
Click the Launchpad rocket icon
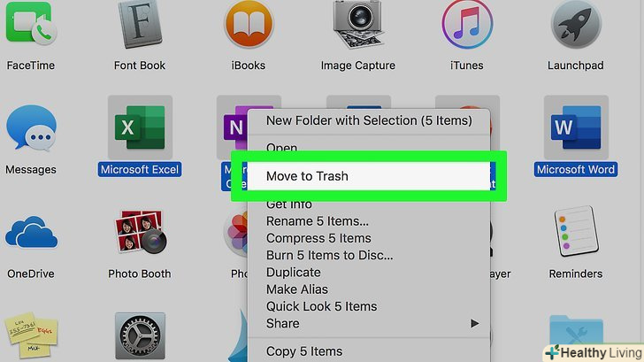tap(575, 25)
